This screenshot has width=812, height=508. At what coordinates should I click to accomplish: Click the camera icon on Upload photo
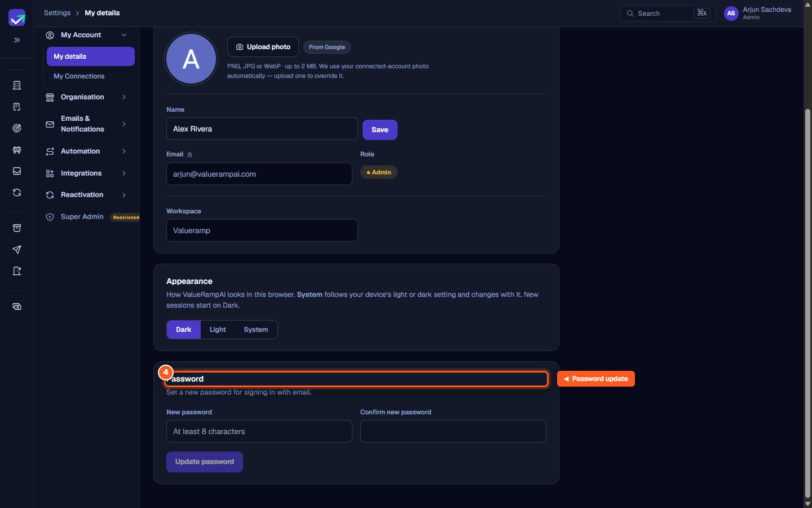click(x=240, y=47)
